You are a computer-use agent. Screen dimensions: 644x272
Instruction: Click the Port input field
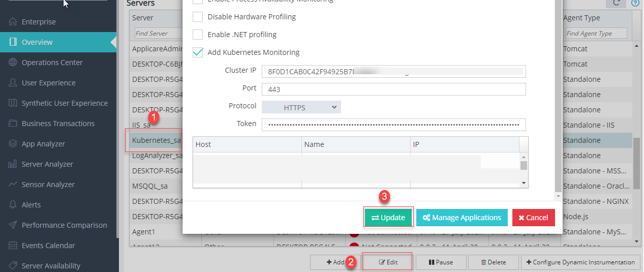pyautogui.click(x=393, y=89)
